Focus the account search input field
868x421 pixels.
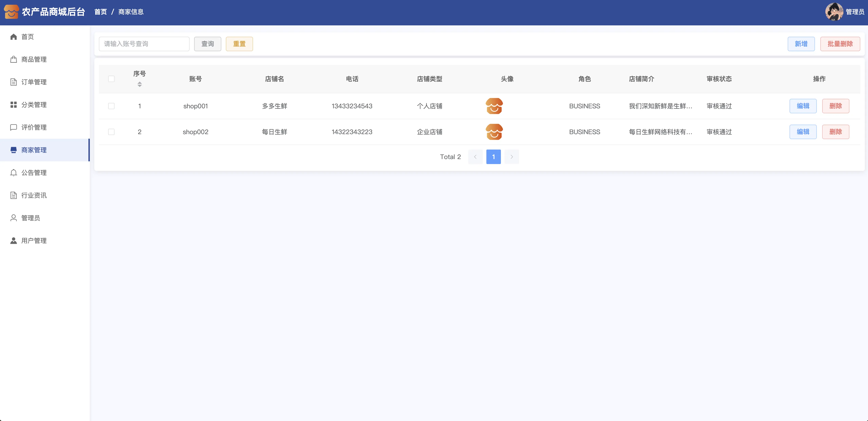click(144, 44)
